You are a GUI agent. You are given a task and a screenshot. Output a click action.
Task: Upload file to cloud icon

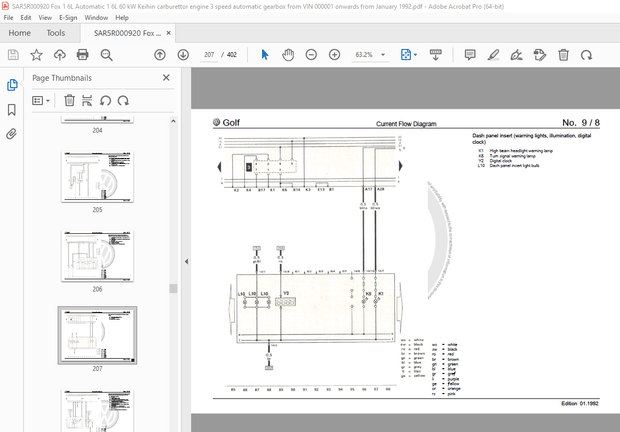pos(60,55)
